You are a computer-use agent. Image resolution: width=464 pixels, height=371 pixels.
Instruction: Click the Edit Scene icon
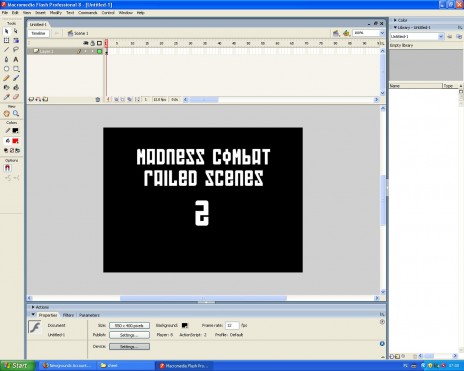point(336,33)
